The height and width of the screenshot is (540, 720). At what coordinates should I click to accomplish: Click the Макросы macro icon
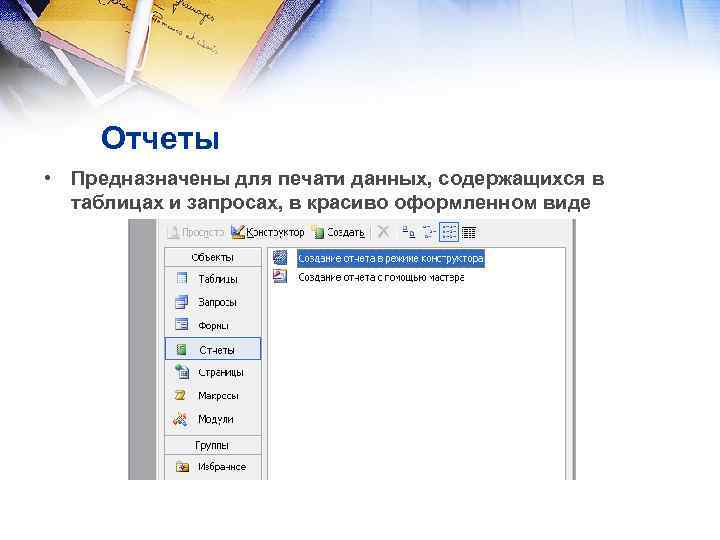click(x=180, y=395)
